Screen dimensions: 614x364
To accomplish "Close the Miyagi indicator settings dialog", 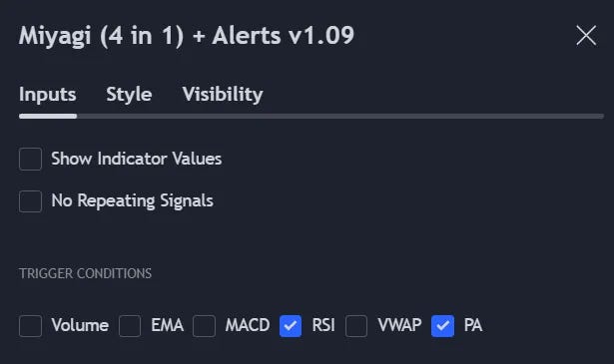I will click(x=586, y=36).
